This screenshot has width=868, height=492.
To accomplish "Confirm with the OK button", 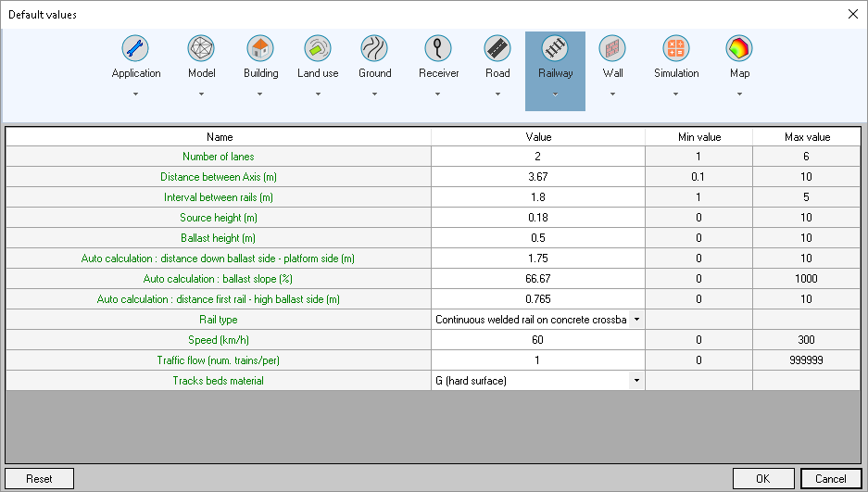I will (x=765, y=479).
